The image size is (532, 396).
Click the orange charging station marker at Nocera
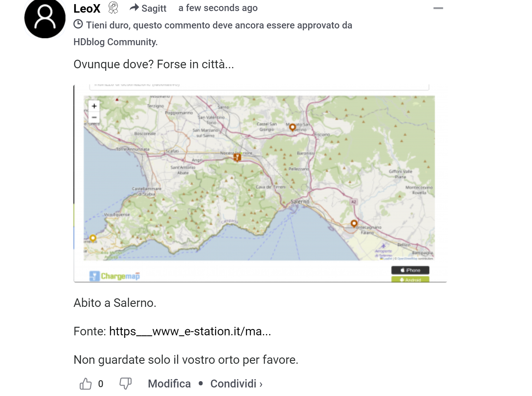(237, 157)
